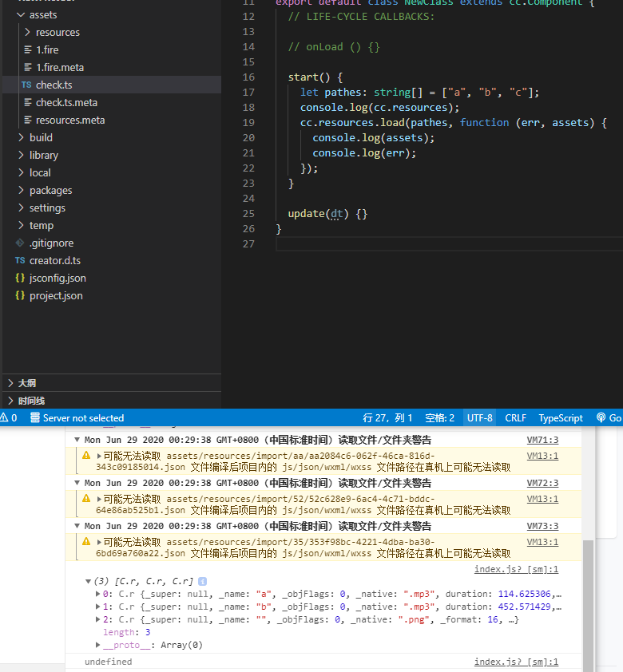
Task: Click the Go Live broadcast icon
Action: click(601, 418)
